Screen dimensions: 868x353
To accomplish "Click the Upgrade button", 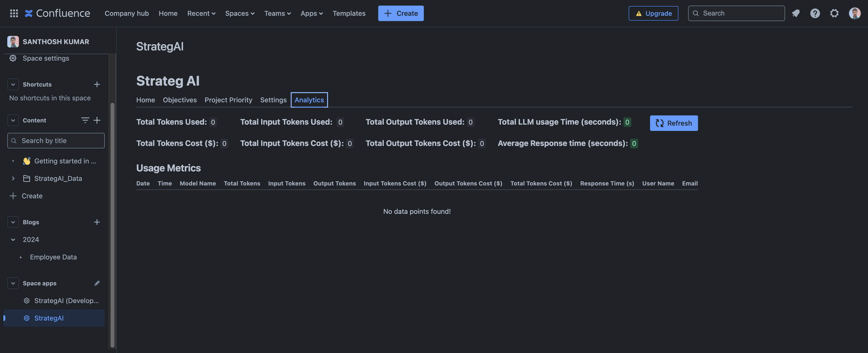I will 653,13.
